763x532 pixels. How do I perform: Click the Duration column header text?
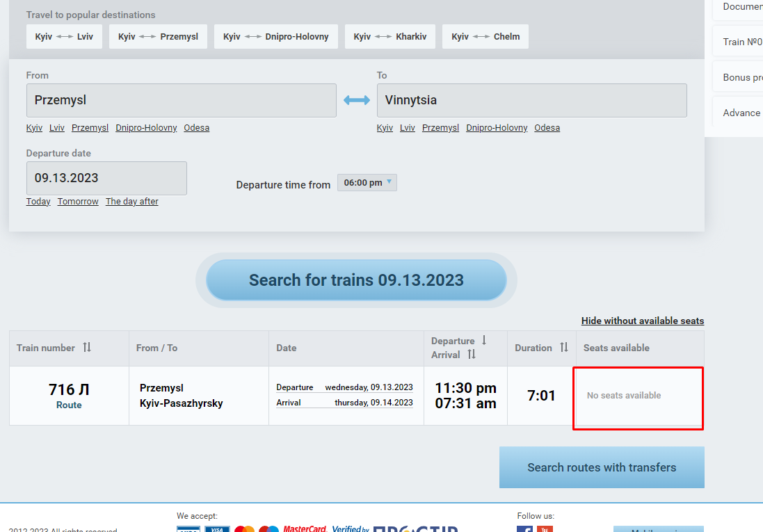click(x=533, y=348)
